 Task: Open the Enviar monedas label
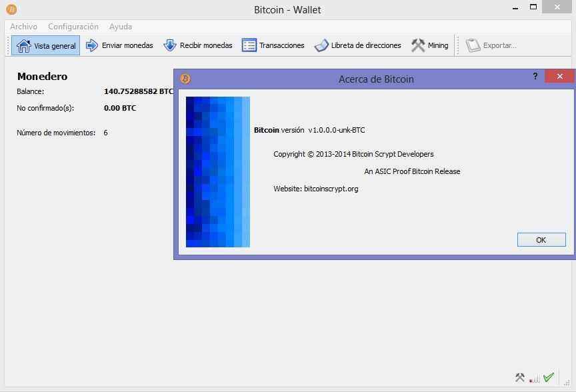[127, 45]
